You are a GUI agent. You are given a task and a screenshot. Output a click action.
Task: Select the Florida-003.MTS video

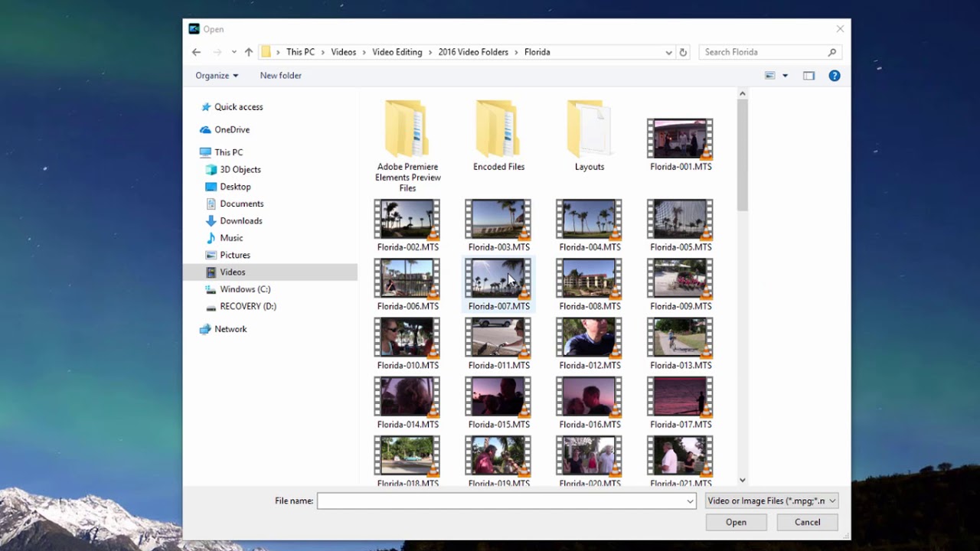click(x=498, y=225)
